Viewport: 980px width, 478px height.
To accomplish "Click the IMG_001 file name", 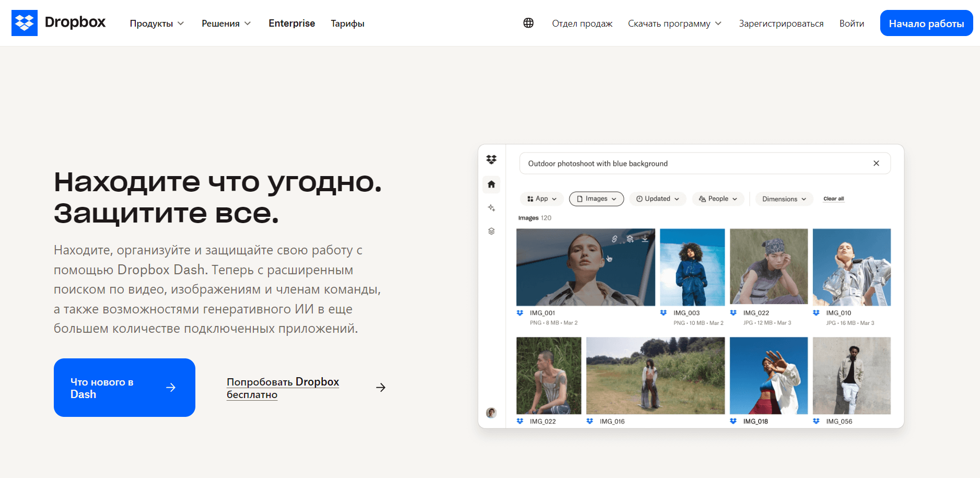I will [x=542, y=313].
